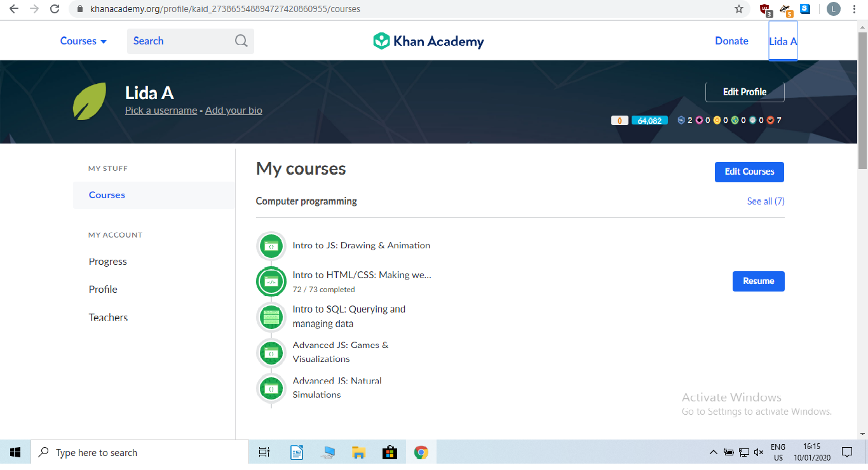868x470 pixels.
Task: Click the Khan Academy logo
Action: (428, 41)
